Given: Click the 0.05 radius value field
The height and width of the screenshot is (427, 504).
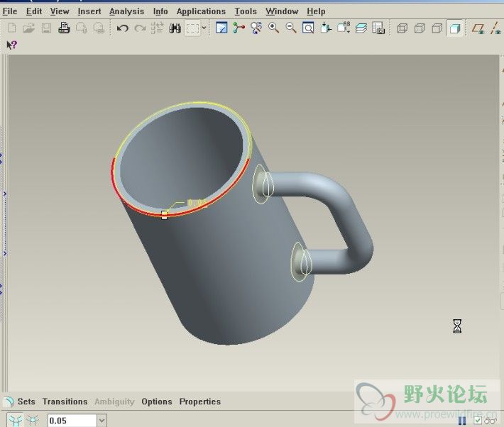Looking at the screenshot, I should coord(72,421).
